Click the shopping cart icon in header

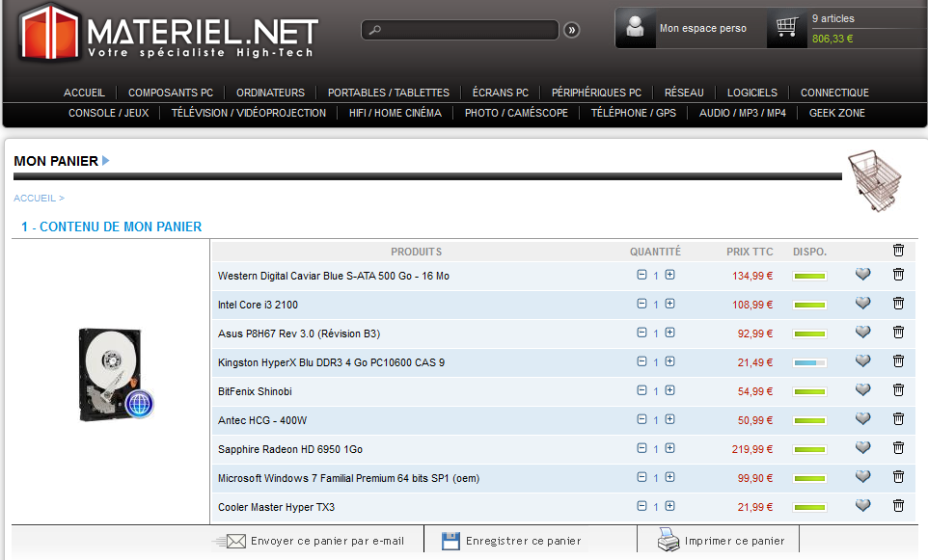pyautogui.click(x=787, y=27)
